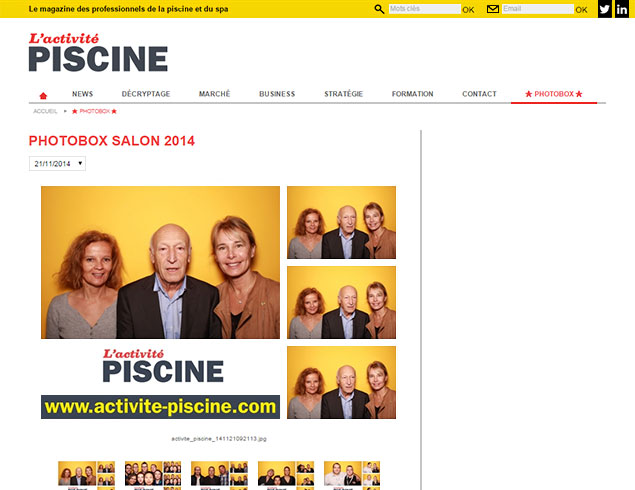Go to the CONTACT page
635x490 pixels.
479,94
